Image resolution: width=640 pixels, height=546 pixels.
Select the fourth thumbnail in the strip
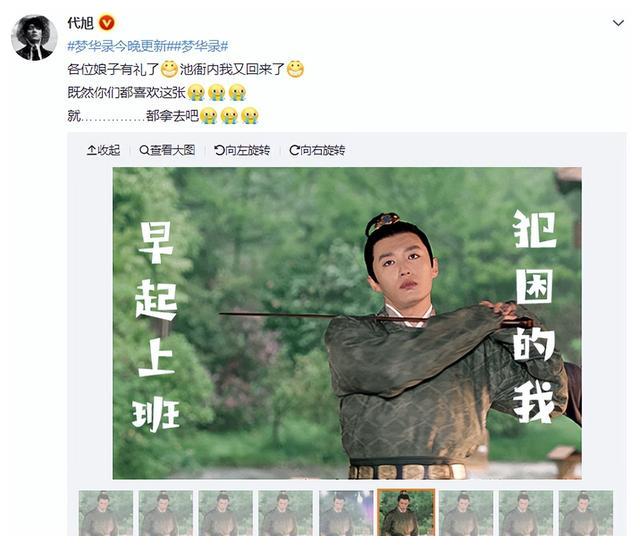click(x=286, y=513)
